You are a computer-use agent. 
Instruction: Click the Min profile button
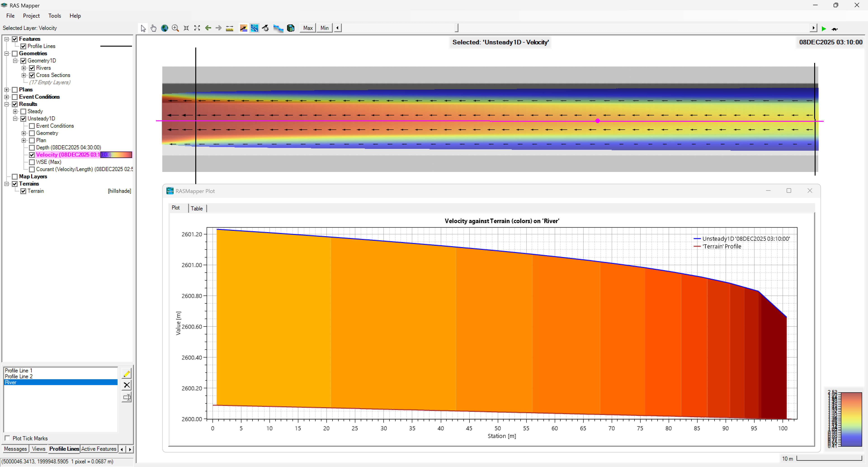tap(325, 28)
